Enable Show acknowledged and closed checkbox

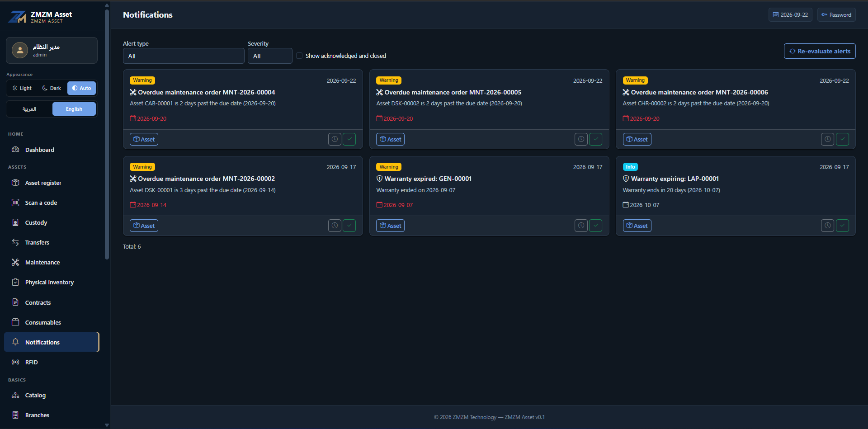[x=299, y=56]
